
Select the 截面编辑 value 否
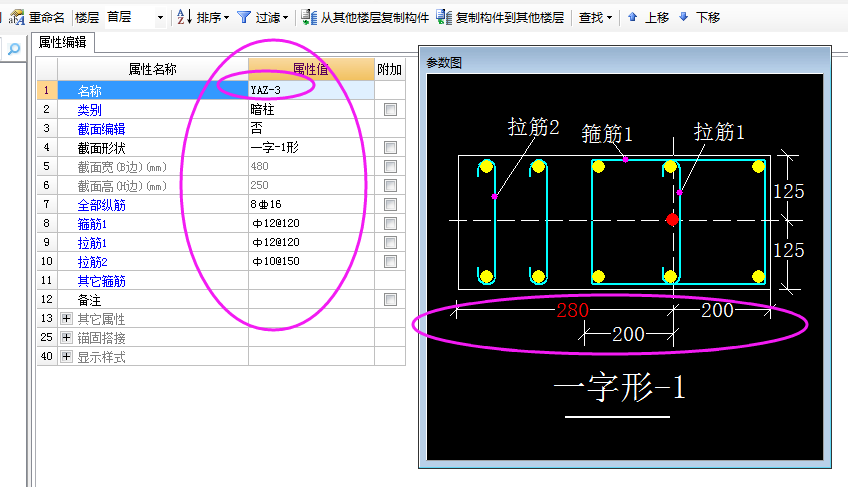pos(311,128)
